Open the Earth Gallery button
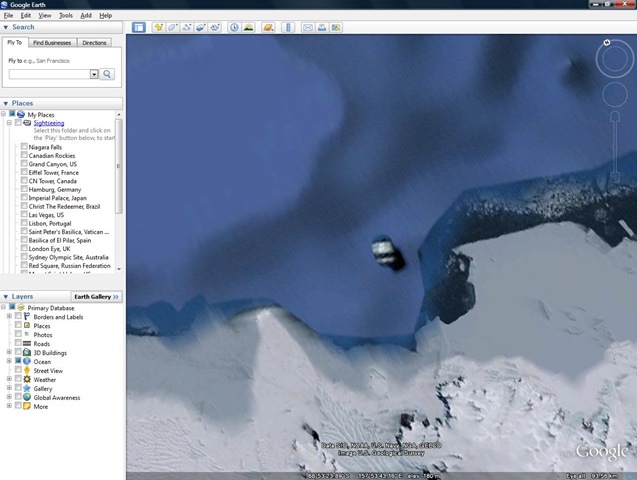Screen dimensions: 637x480 click(96, 296)
